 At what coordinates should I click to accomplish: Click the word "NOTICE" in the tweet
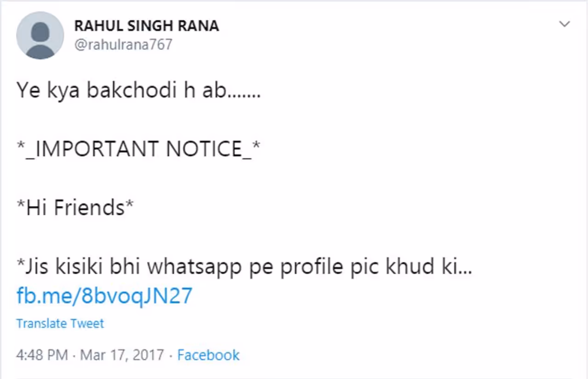[x=203, y=149]
